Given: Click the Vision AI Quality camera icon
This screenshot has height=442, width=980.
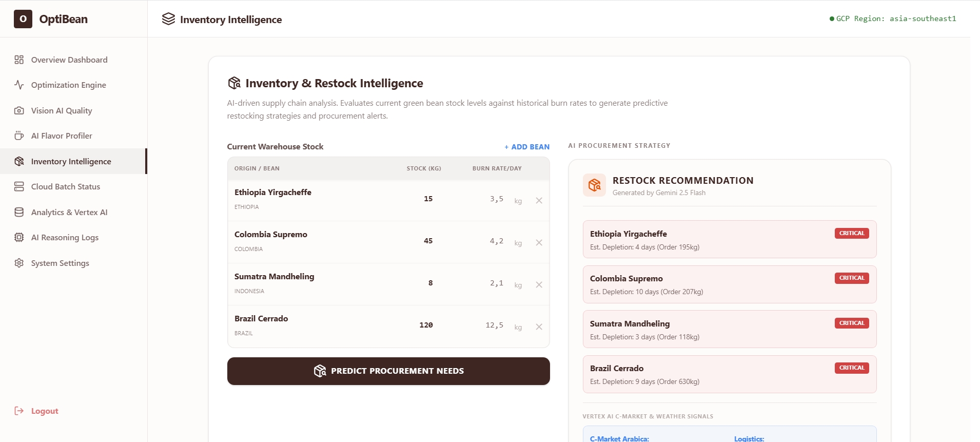Looking at the screenshot, I should 19,110.
